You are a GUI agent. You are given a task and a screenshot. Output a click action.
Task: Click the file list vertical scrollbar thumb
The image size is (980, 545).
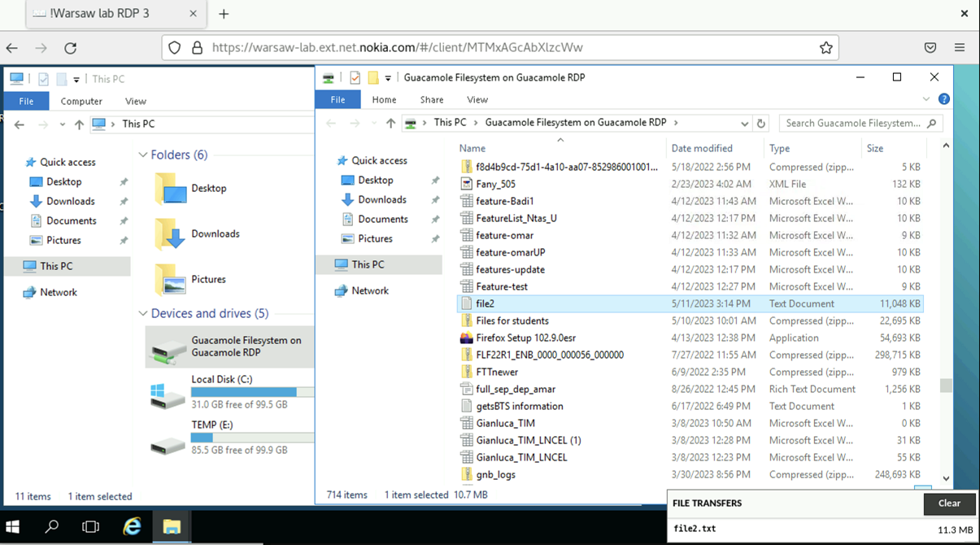click(x=945, y=386)
